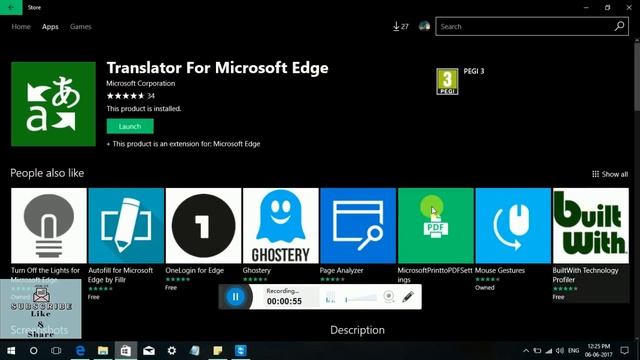Click the Store icon in the taskbar
This screenshot has width=640, height=360.
click(x=126, y=351)
